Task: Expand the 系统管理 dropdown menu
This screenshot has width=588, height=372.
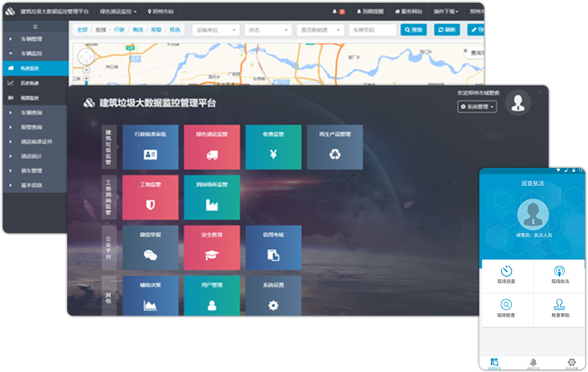Action: 477,107
